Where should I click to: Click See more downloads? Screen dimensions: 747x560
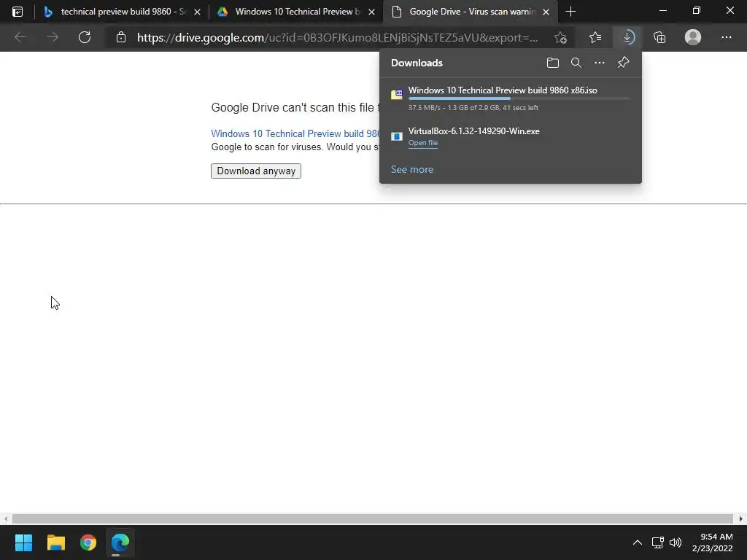point(412,169)
